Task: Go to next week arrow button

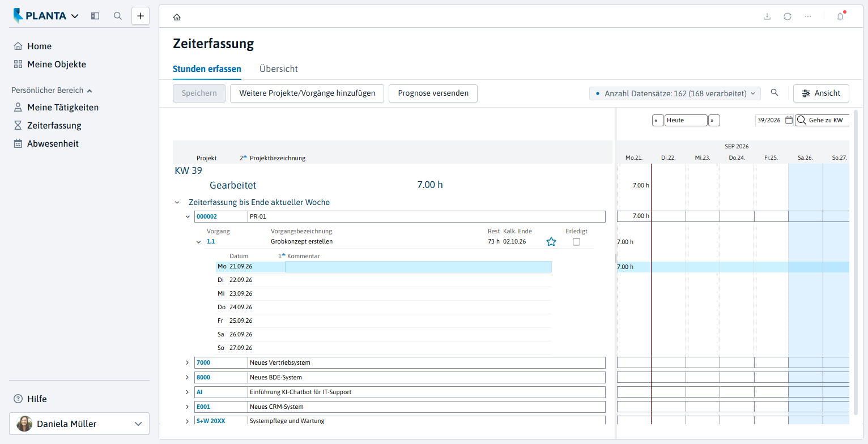Action: coord(714,120)
